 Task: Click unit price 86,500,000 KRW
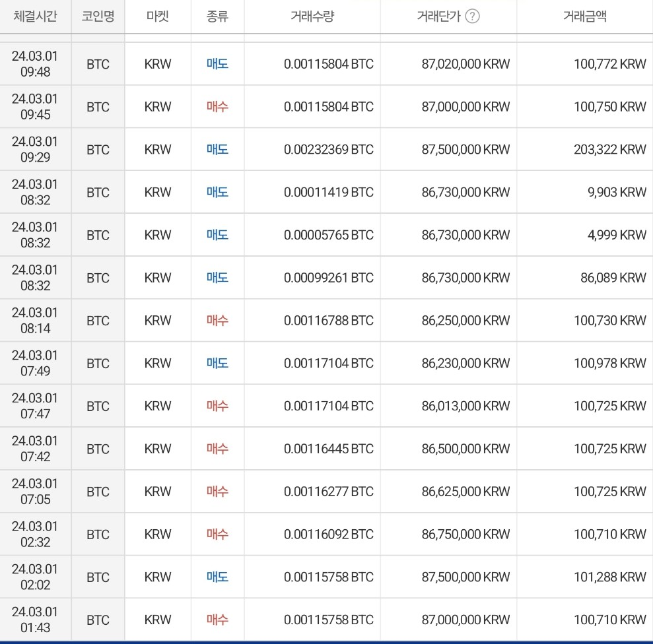point(465,449)
